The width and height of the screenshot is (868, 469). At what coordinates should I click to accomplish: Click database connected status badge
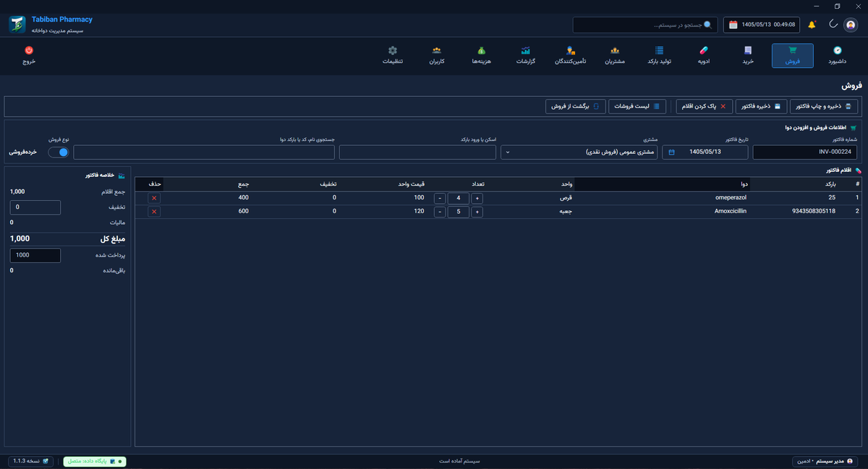pyautogui.click(x=95, y=461)
